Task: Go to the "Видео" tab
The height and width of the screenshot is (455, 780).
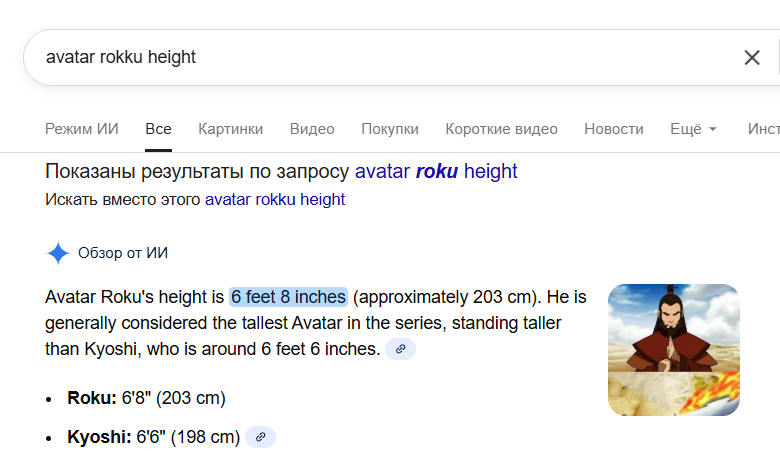Action: (x=312, y=129)
